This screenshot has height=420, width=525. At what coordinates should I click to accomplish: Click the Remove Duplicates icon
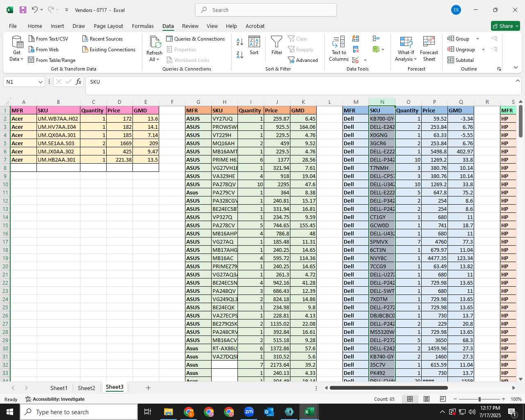point(356,49)
